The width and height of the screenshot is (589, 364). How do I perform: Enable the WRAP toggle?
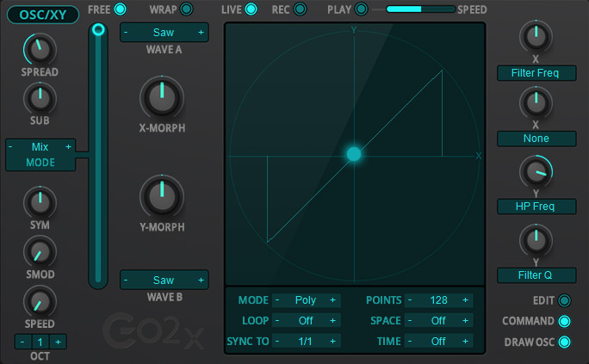tap(186, 9)
